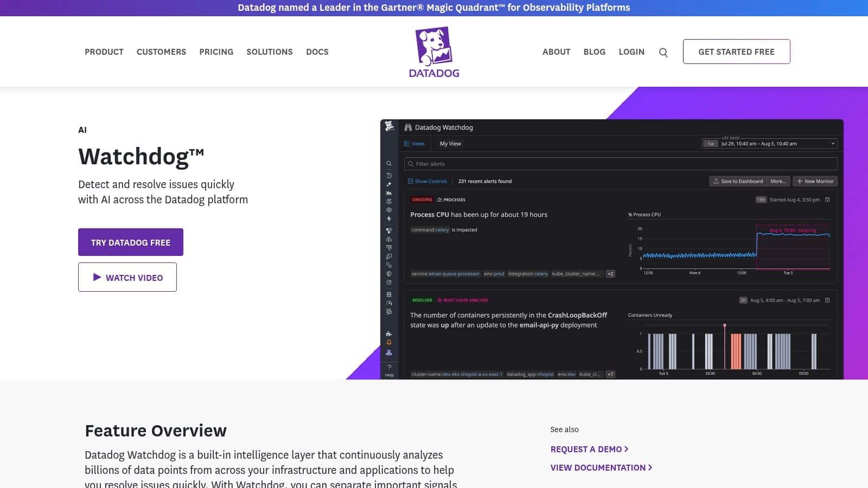Open the CUSTOMERS menu item
Viewport: 868px width, 488px height.
(161, 52)
